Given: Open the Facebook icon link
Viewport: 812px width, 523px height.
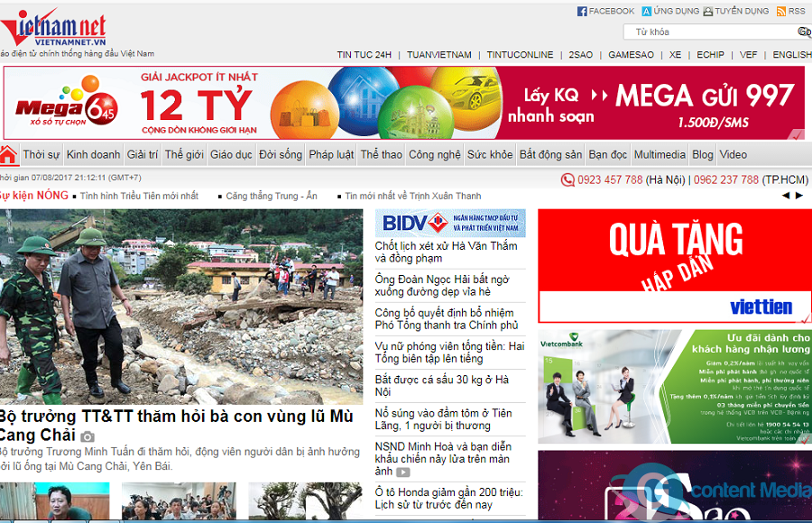Looking at the screenshot, I should [x=582, y=12].
